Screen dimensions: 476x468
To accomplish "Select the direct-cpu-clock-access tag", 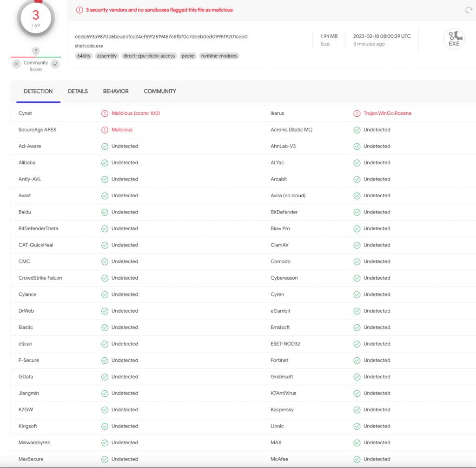I will tap(149, 56).
